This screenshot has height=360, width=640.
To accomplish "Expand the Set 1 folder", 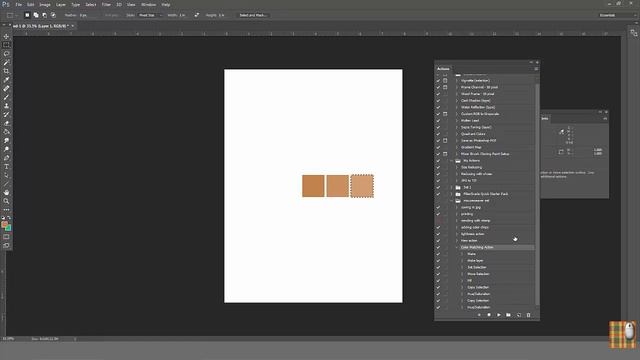I will click(452, 187).
